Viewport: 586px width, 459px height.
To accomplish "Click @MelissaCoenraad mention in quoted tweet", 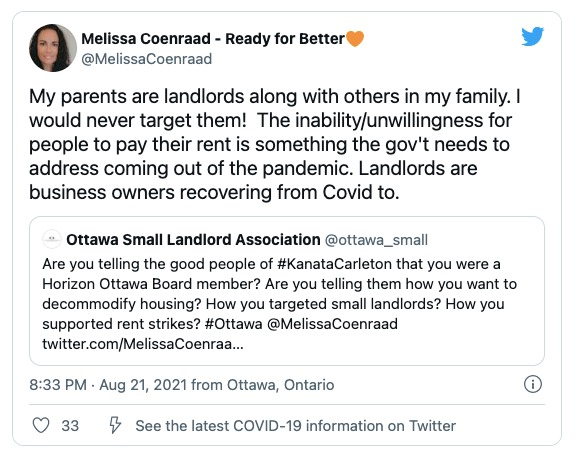I will click(x=332, y=324).
